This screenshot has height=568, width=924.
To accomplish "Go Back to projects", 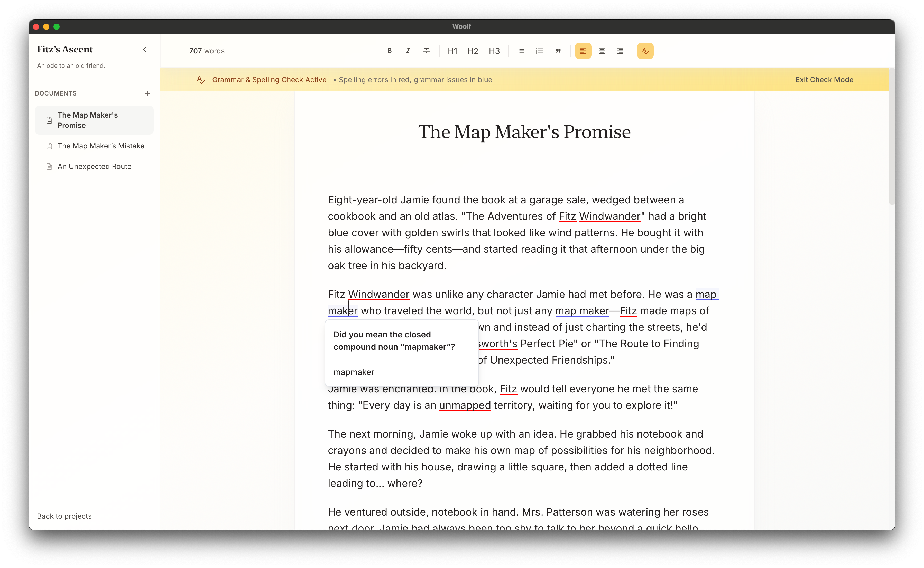I will click(64, 516).
